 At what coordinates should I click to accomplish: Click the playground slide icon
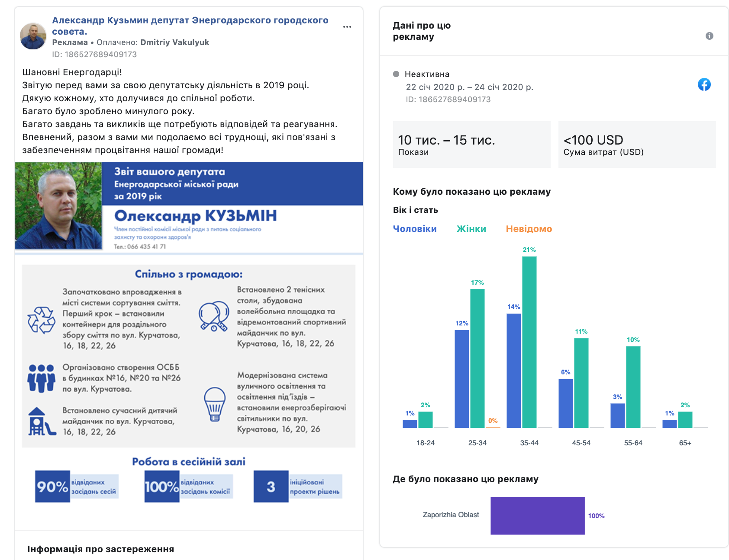(x=41, y=422)
